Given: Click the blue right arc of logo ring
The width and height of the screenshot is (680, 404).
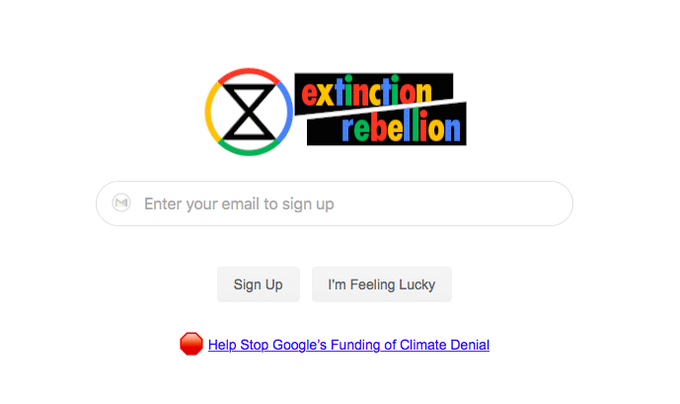Looking at the screenshot, I should [x=287, y=112].
